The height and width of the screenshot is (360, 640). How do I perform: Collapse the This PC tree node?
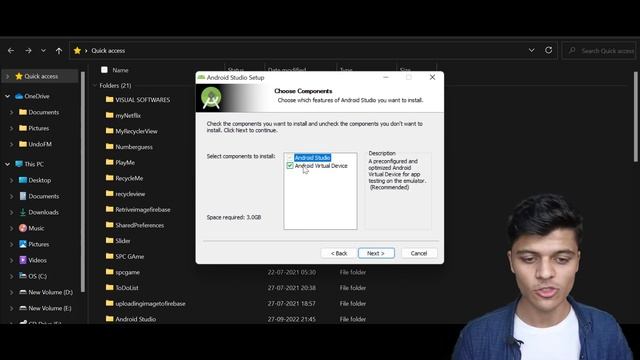(x=7, y=164)
